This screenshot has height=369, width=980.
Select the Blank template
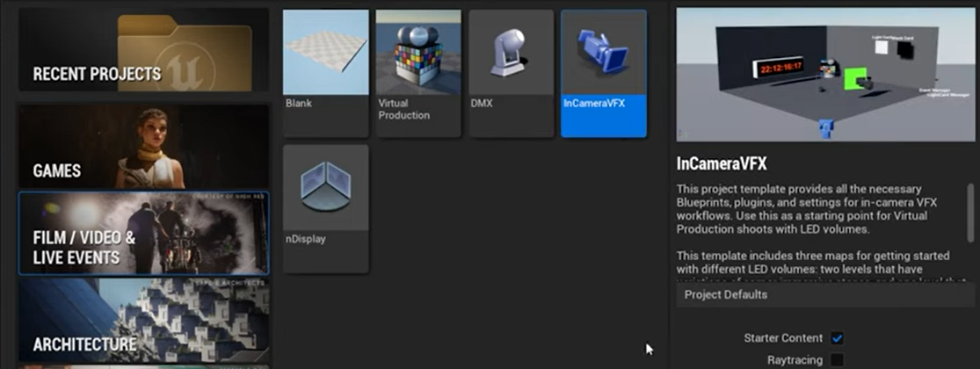(x=325, y=73)
